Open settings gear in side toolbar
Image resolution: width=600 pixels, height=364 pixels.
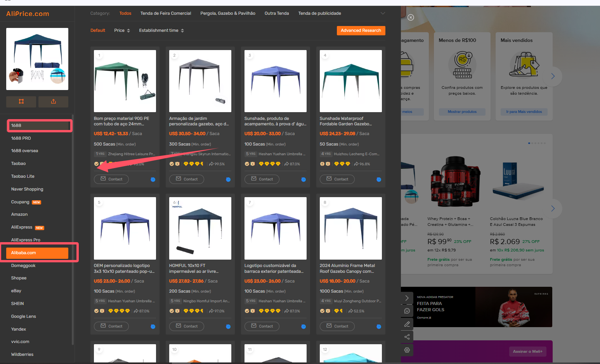pyautogui.click(x=407, y=350)
